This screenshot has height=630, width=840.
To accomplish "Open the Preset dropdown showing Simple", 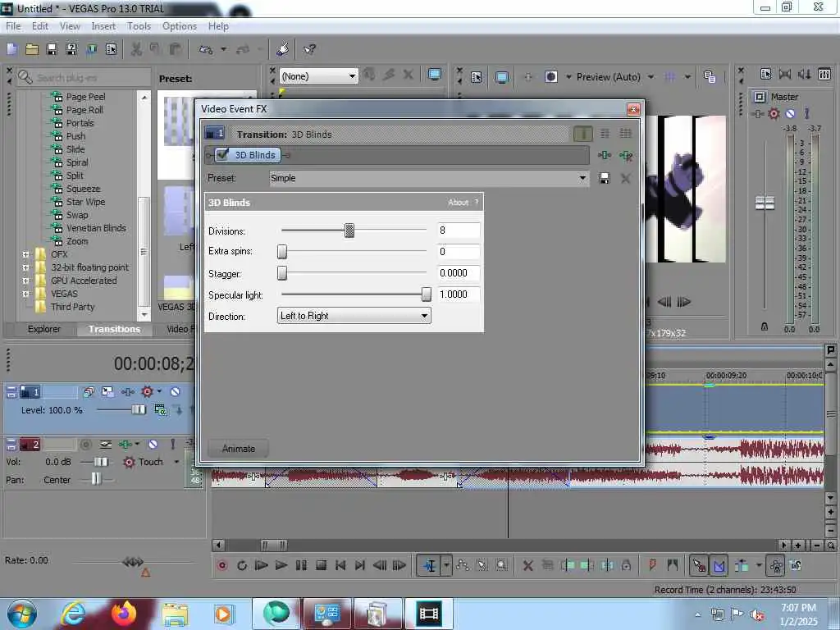I will pyautogui.click(x=428, y=178).
